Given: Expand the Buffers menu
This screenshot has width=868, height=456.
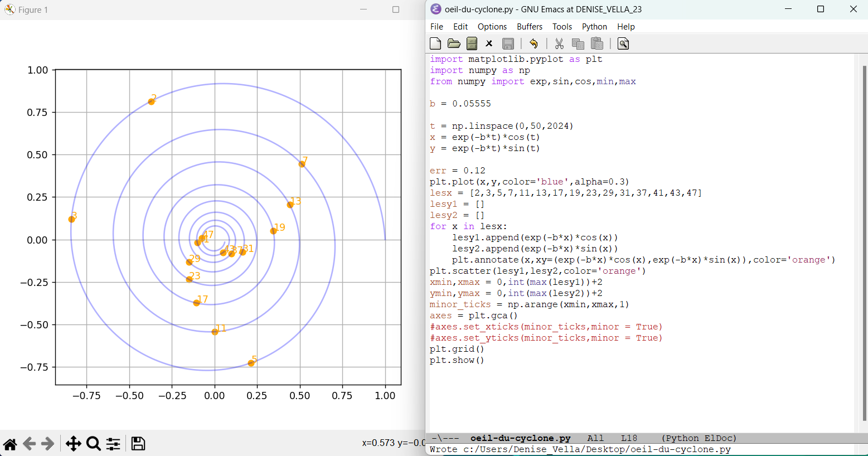Looking at the screenshot, I should 529,27.
